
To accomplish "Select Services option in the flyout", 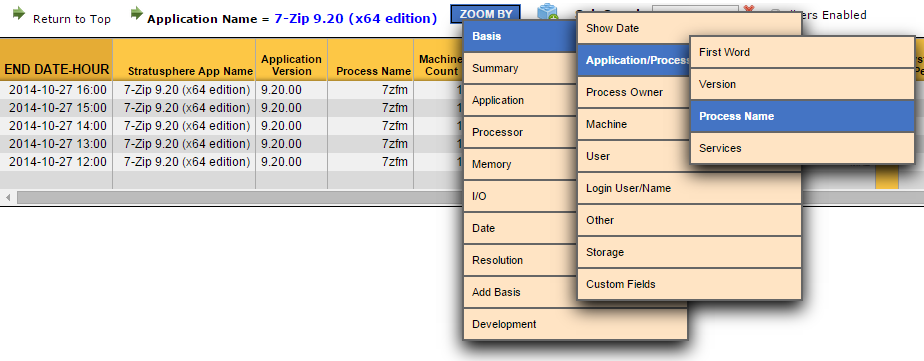I will 802,148.
